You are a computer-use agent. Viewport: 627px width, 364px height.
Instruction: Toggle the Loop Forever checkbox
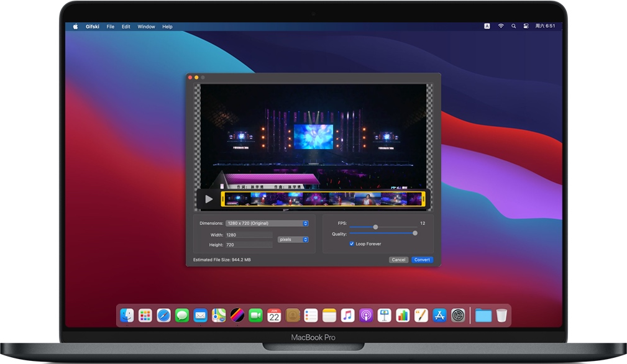pyautogui.click(x=352, y=244)
